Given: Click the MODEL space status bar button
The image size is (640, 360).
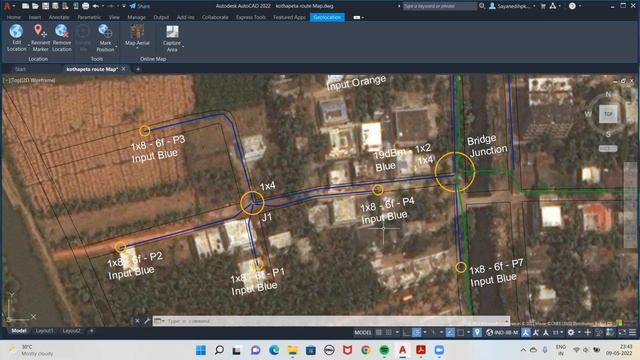Looking at the screenshot, I should [x=363, y=333].
